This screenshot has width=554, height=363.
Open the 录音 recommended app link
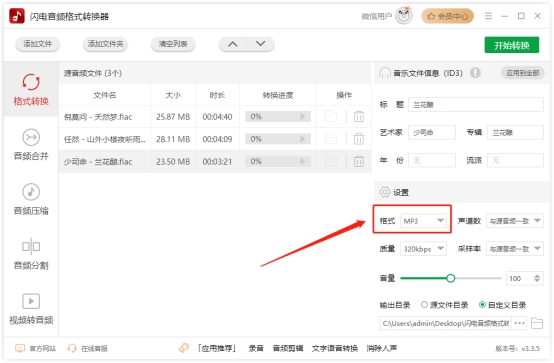pos(256,349)
